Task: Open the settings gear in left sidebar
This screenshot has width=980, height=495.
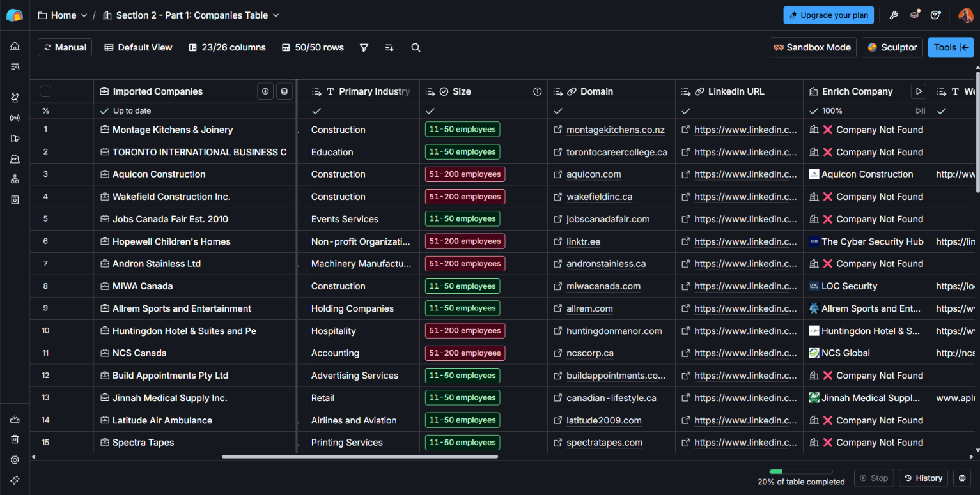Action: click(15, 460)
